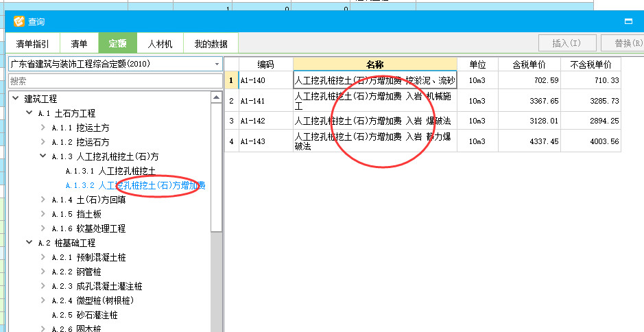Select code cell A1-143

265,141
